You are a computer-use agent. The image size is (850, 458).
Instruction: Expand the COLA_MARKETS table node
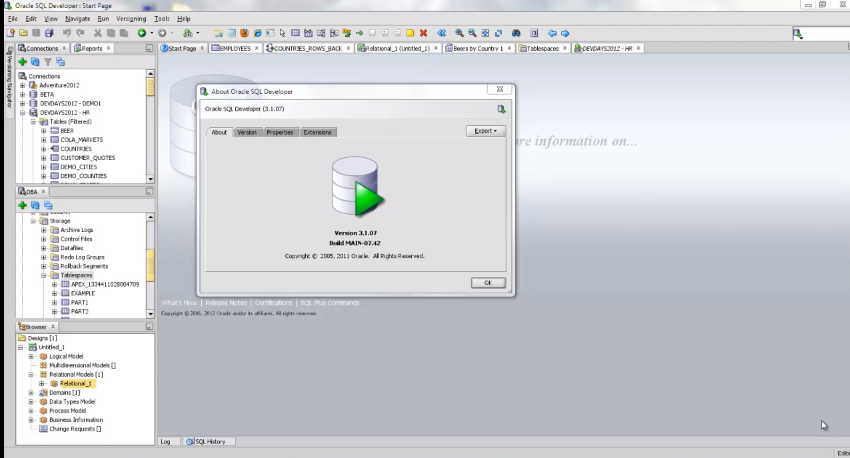pyautogui.click(x=44, y=140)
